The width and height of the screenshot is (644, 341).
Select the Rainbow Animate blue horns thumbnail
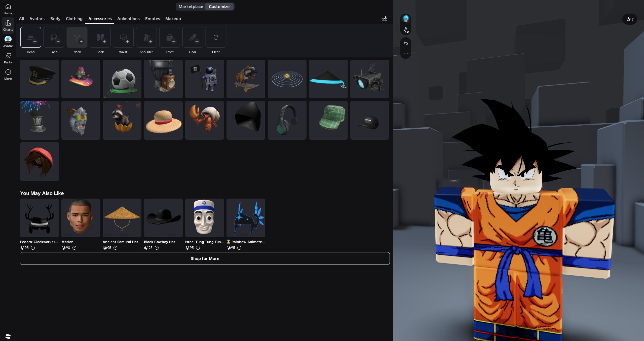point(246,218)
